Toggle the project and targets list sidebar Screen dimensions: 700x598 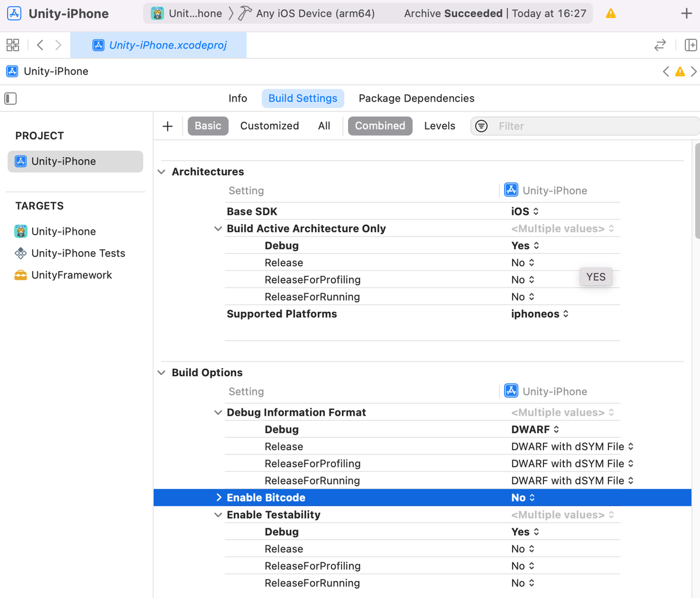11,98
